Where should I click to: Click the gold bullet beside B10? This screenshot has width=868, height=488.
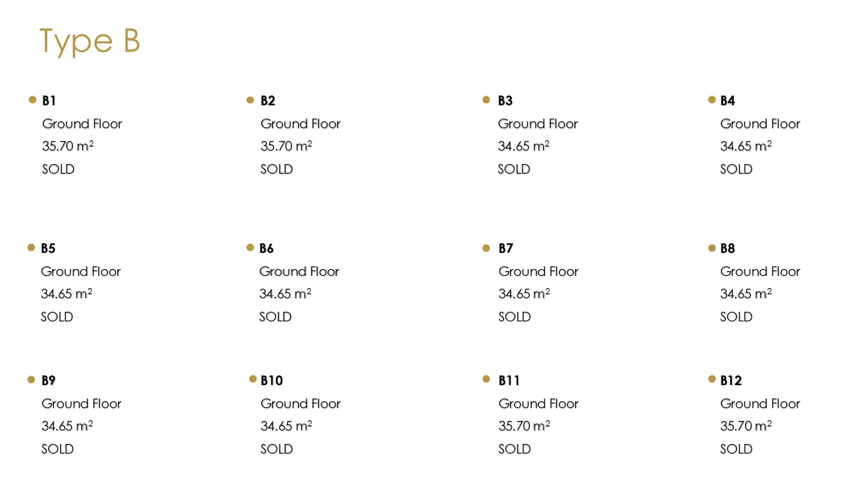pos(253,379)
